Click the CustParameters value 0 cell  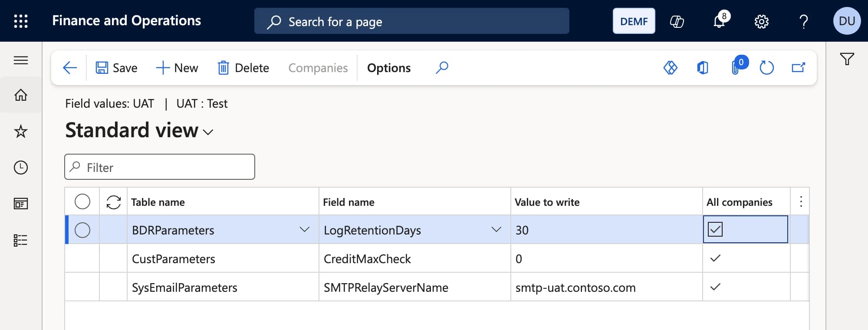pos(606,258)
